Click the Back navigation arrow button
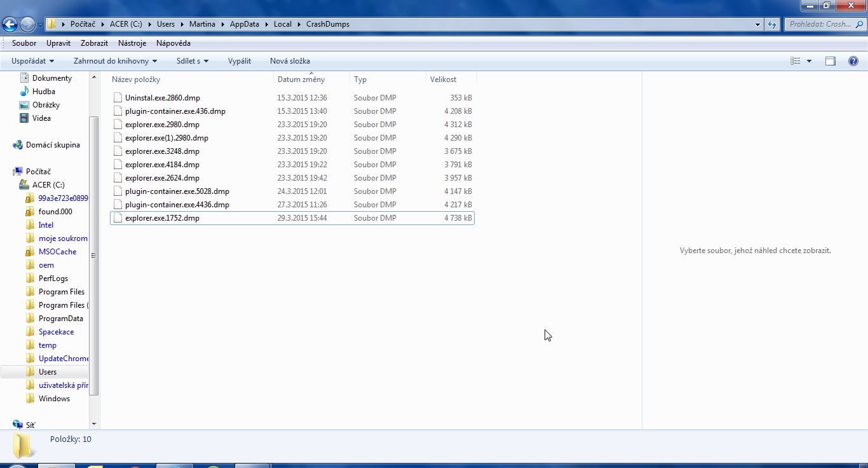This screenshot has height=468, width=868. coord(10,25)
